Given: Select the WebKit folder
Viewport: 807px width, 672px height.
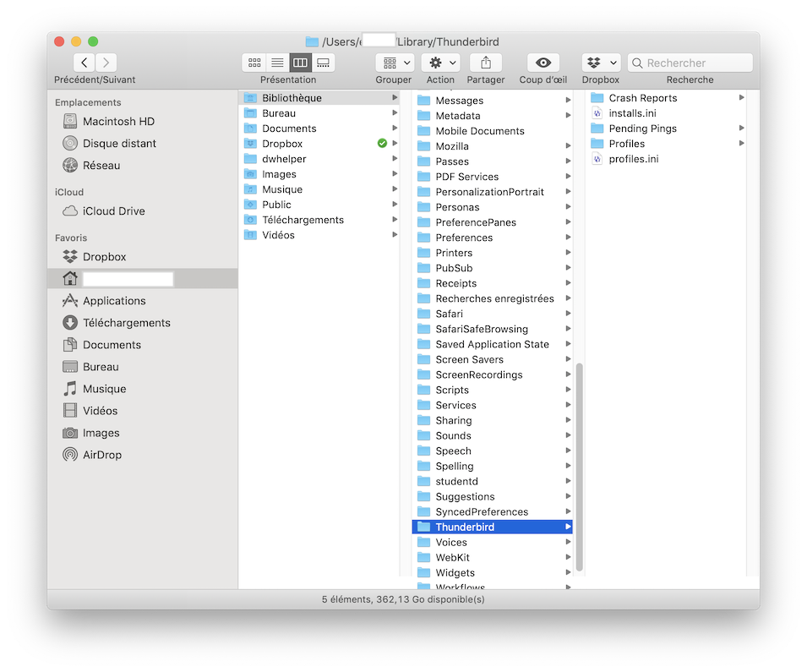Looking at the screenshot, I should click(x=492, y=557).
